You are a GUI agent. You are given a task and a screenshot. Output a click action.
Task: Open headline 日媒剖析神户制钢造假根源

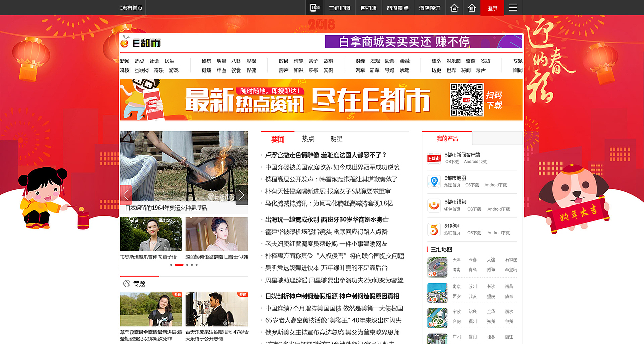tap(333, 296)
